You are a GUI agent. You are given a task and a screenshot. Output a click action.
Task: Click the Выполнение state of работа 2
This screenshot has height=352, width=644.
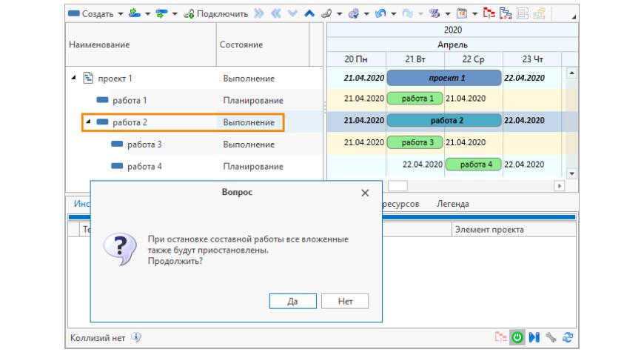click(249, 122)
